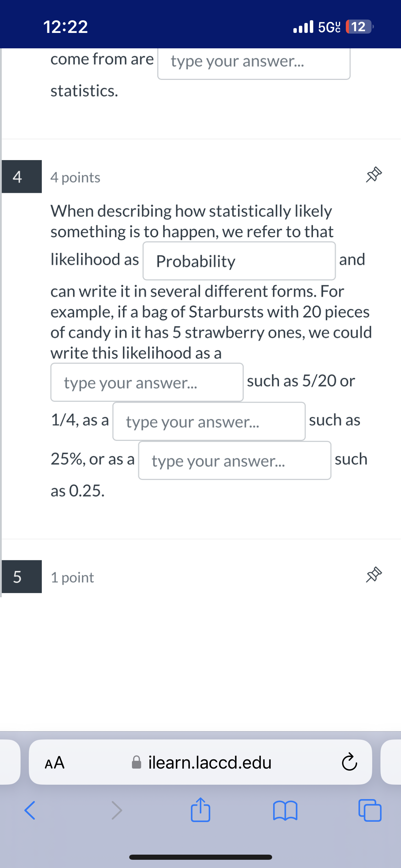Tap the padlock icon next to ilearn.laccd.edu
This screenshot has width=401, height=868.
[137, 763]
